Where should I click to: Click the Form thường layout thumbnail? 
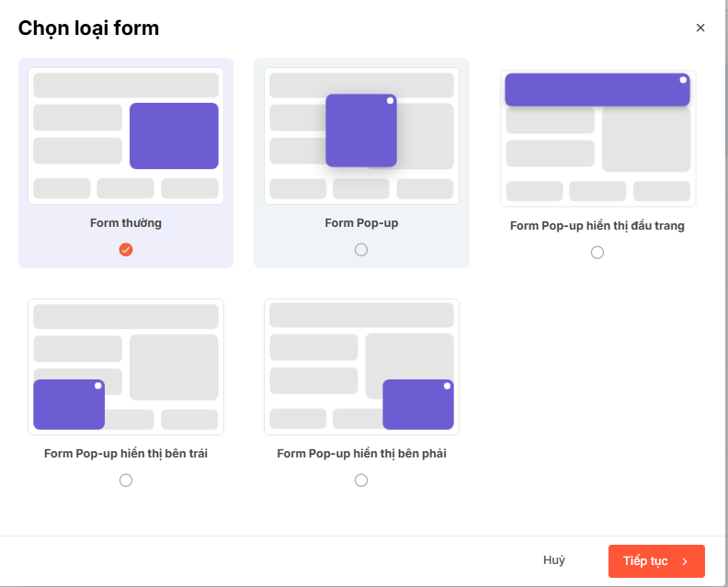126,135
